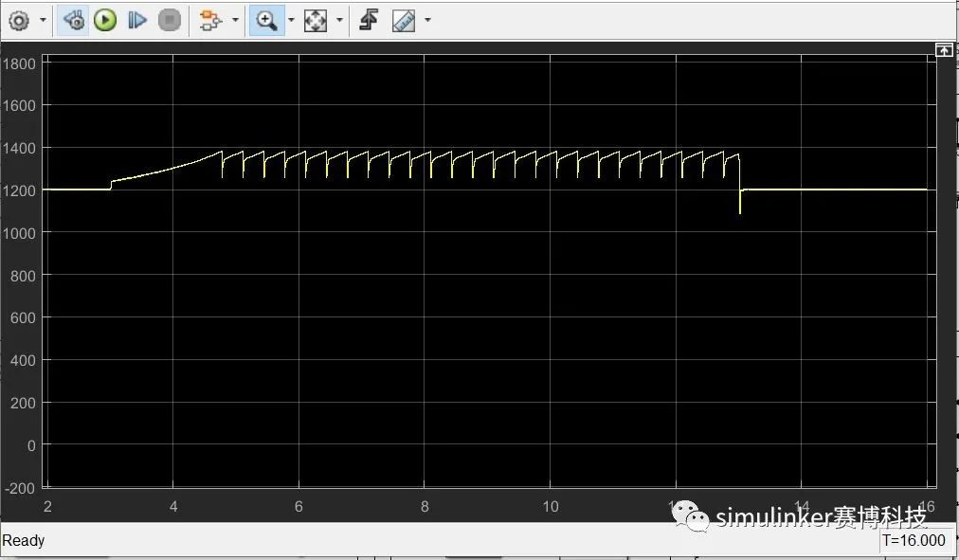Open the zoom options dropdown

pyautogui.click(x=291, y=20)
